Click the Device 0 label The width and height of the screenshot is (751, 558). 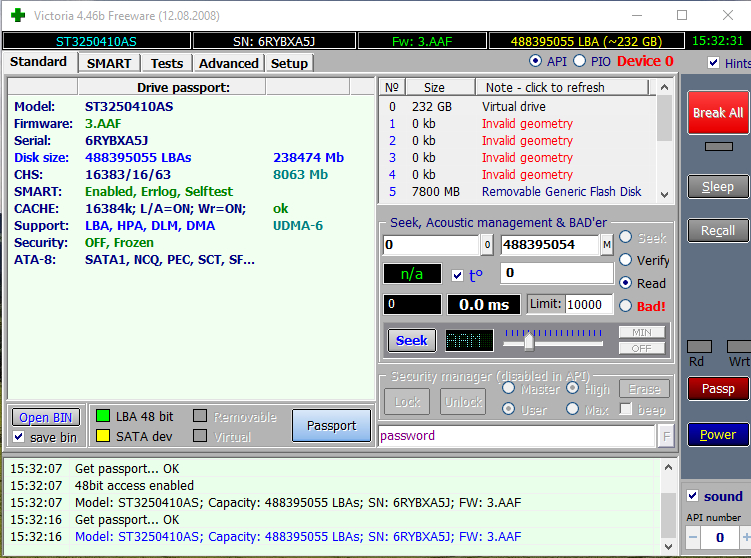645,61
